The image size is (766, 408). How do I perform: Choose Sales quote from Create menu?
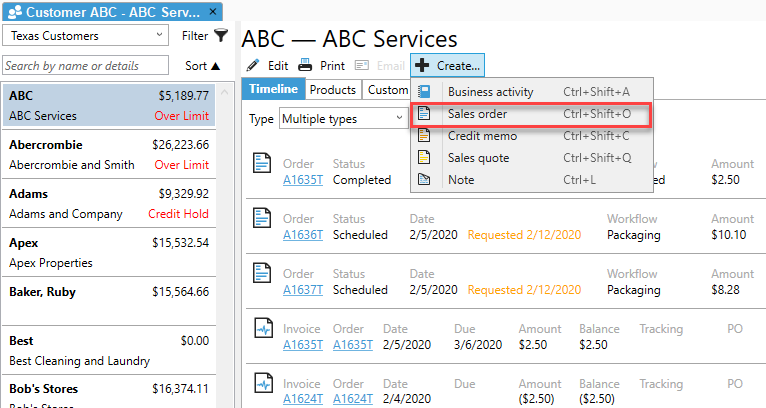click(532, 158)
